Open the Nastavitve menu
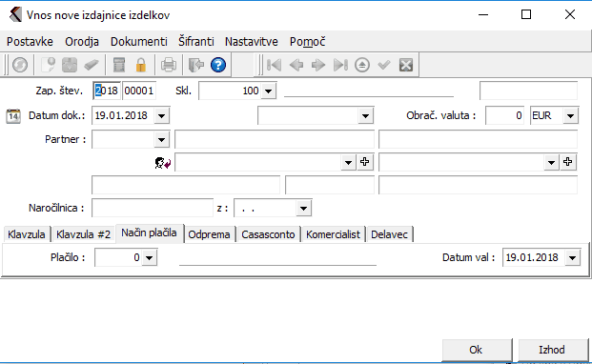The image size is (592, 364). pyautogui.click(x=252, y=42)
